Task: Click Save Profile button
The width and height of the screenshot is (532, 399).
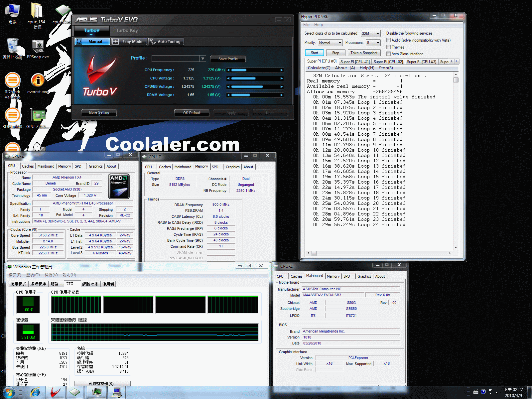Action: [x=228, y=59]
